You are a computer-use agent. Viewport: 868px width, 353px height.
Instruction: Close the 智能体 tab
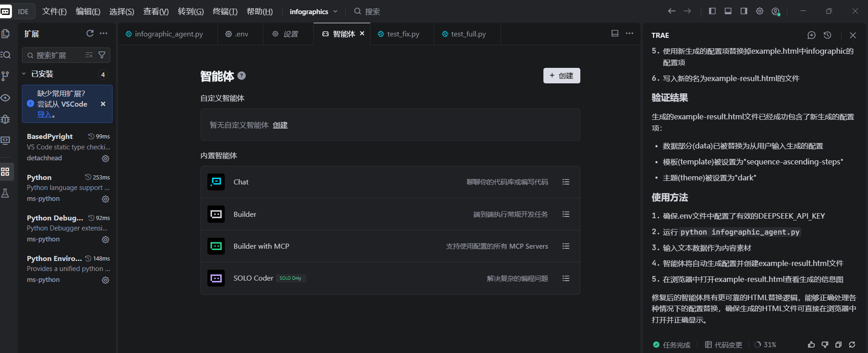click(362, 33)
